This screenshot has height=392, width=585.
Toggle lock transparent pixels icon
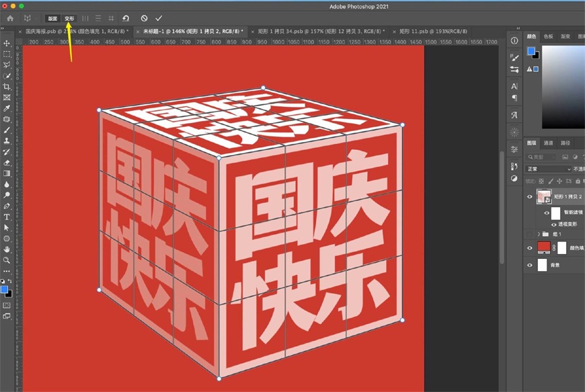coord(541,182)
